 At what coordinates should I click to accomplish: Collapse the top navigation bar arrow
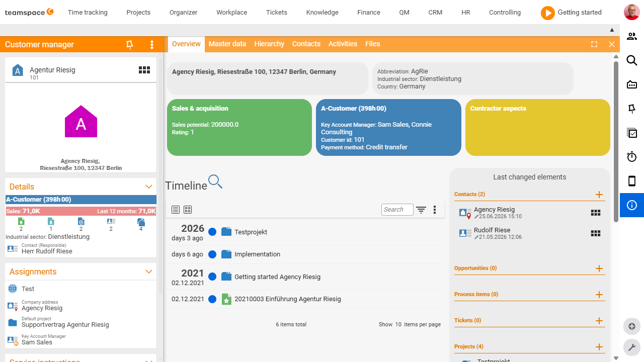[612, 30]
